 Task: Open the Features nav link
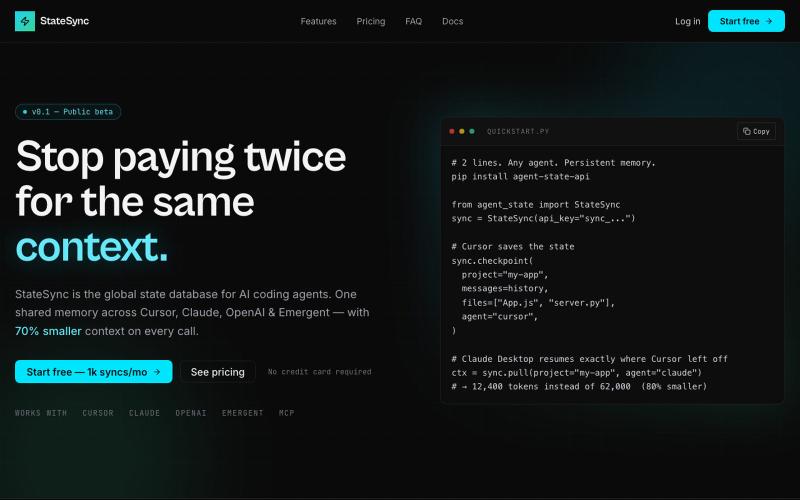point(318,21)
